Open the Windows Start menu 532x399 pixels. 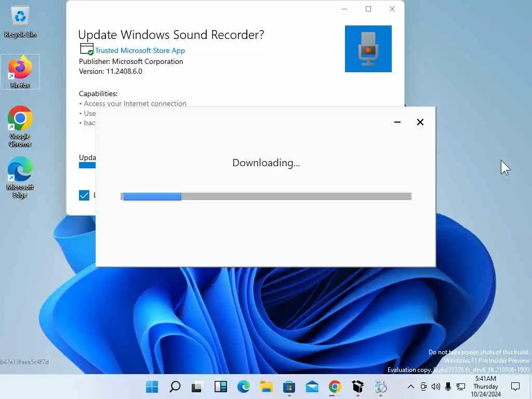click(x=152, y=387)
